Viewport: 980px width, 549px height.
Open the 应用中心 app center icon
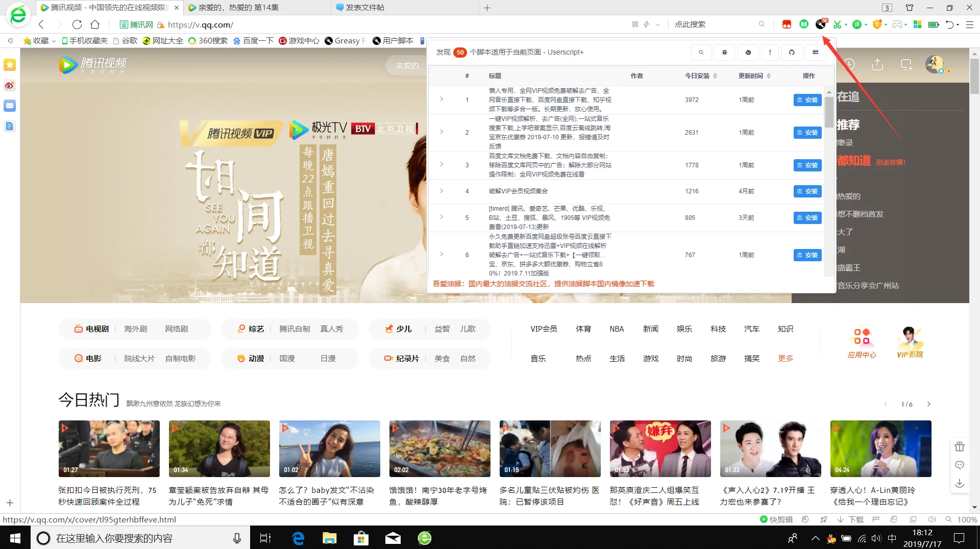[862, 341]
